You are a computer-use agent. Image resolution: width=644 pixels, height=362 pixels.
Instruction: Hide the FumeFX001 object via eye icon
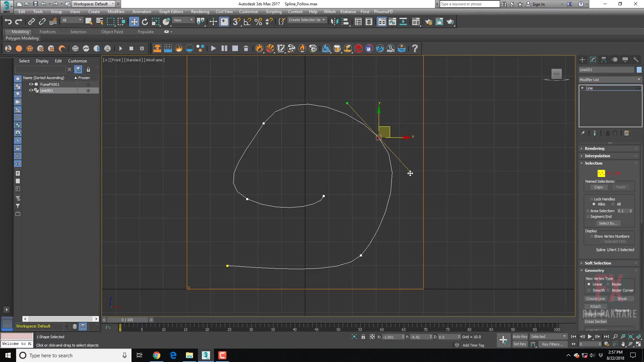[31, 84]
